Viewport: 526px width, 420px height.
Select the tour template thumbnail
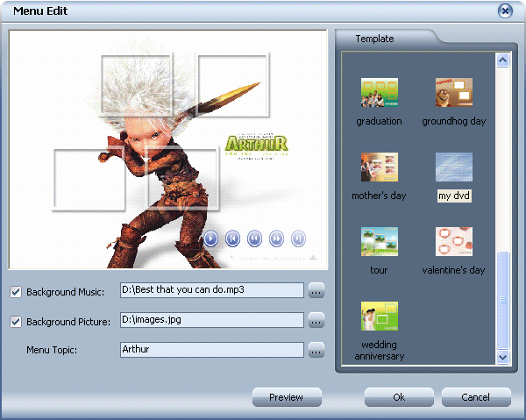point(380,241)
